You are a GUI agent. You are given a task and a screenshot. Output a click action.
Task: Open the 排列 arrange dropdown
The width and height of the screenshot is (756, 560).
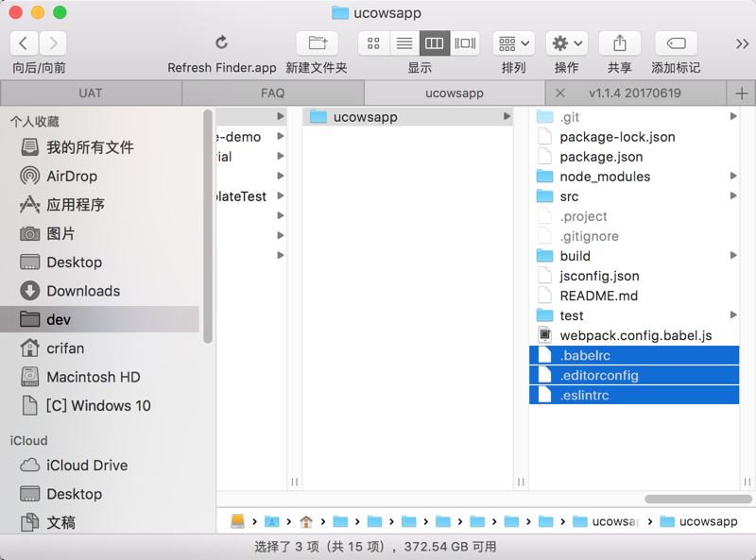tap(513, 43)
